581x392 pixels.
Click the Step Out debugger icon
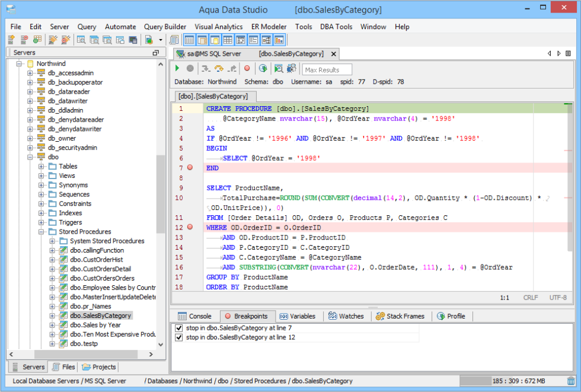tap(231, 68)
